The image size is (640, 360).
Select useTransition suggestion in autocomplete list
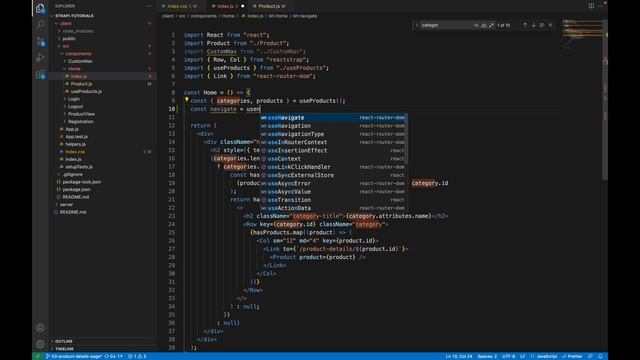[x=333, y=200]
